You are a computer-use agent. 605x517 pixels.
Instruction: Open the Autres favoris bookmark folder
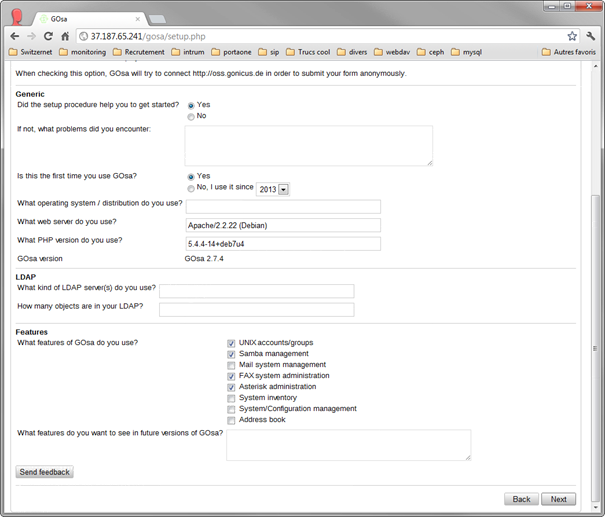[569, 52]
